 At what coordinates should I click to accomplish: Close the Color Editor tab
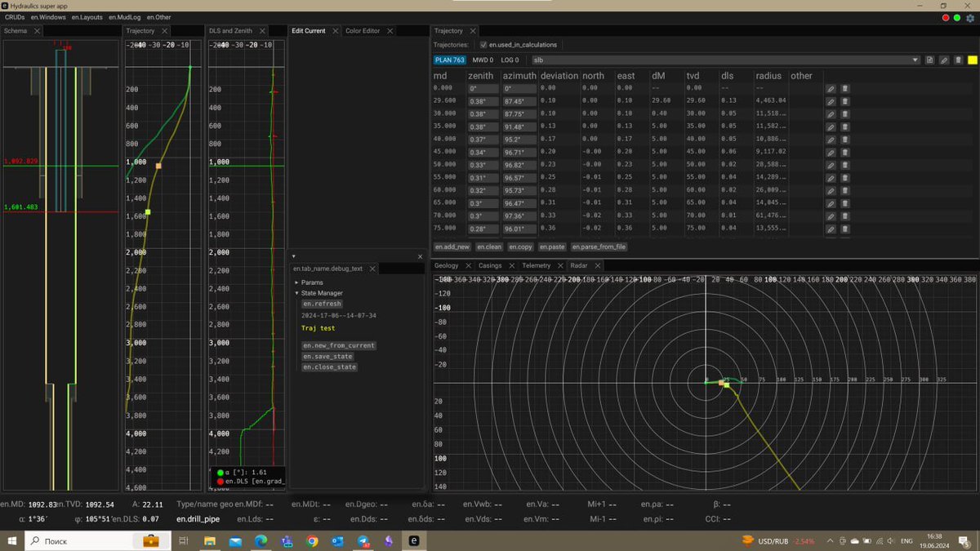pyautogui.click(x=390, y=31)
